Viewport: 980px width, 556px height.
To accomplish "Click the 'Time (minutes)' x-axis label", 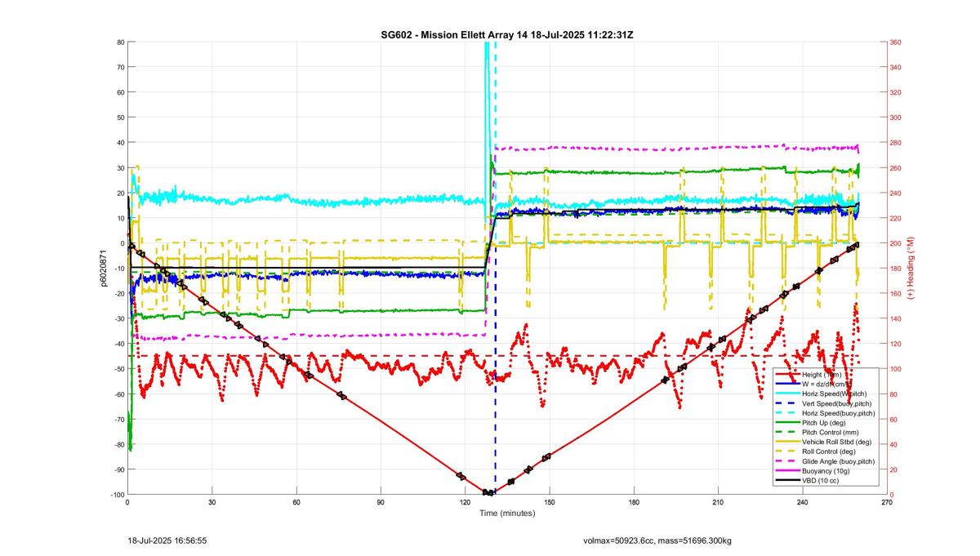I will (506, 514).
